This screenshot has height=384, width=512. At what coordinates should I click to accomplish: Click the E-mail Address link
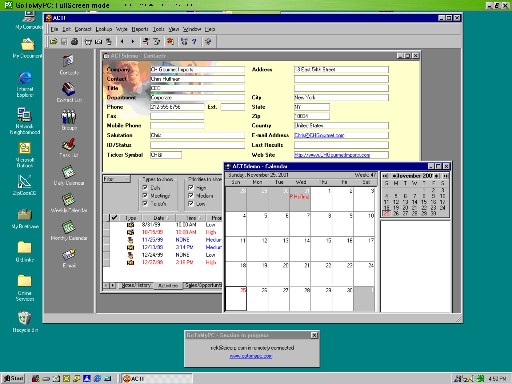click(319, 135)
